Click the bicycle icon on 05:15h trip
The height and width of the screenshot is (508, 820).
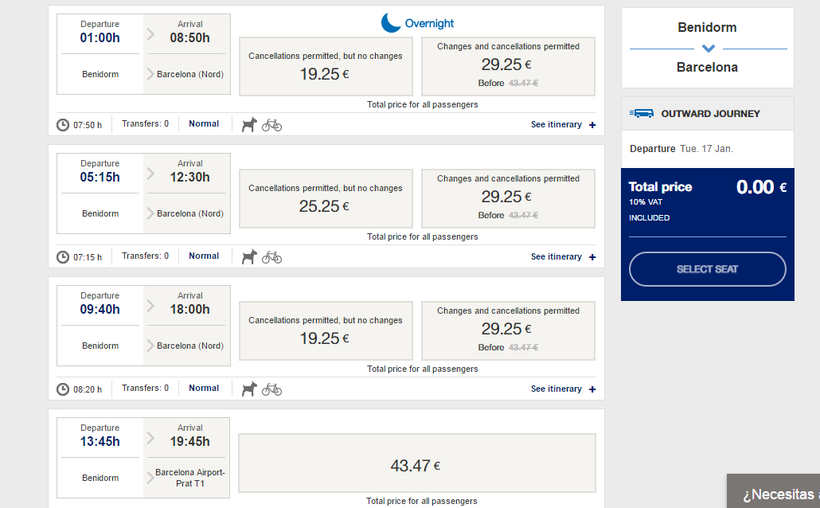tap(272, 257)
